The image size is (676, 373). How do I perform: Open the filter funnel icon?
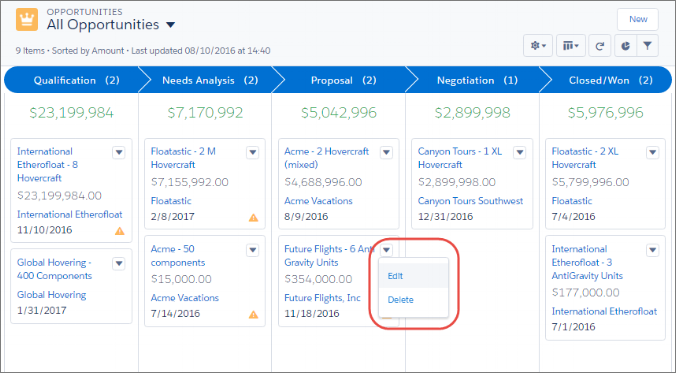[647, 46]
